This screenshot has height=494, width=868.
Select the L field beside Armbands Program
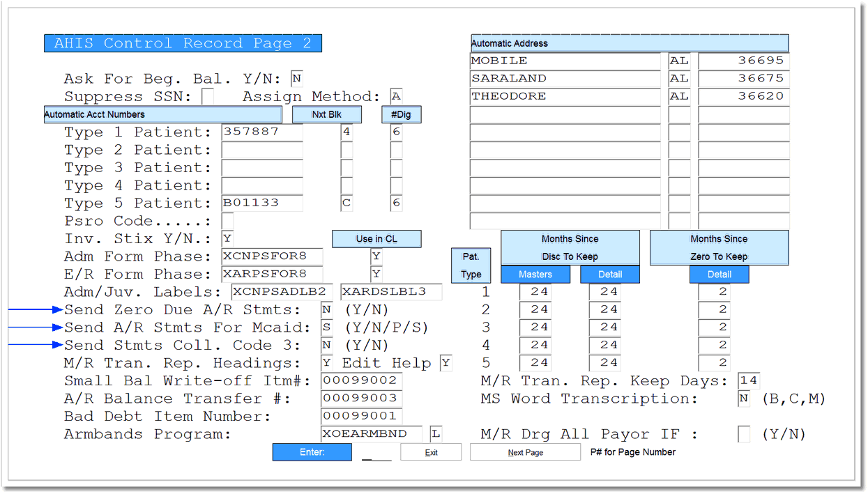[436, 434]
